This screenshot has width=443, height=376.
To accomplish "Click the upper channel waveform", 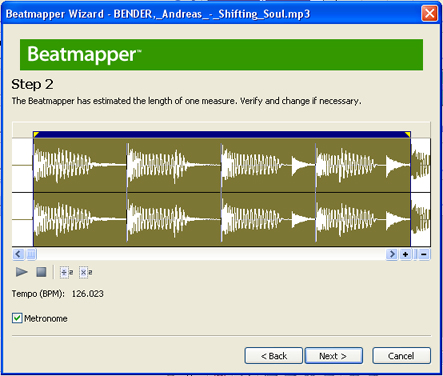I will point(222,165).
